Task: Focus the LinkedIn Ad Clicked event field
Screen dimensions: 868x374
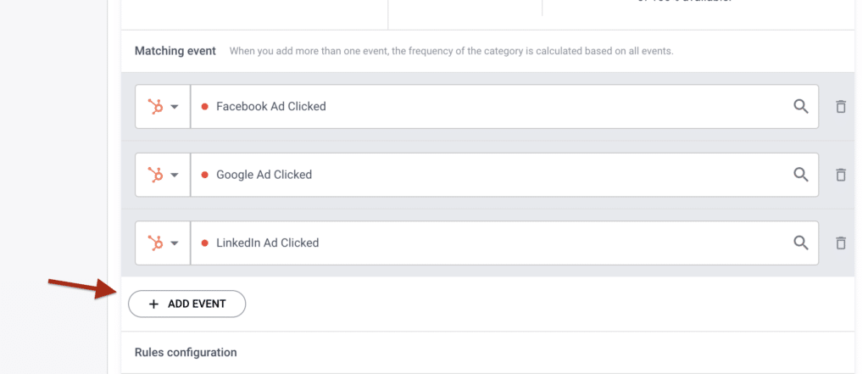Action: [x=504, y=243]
